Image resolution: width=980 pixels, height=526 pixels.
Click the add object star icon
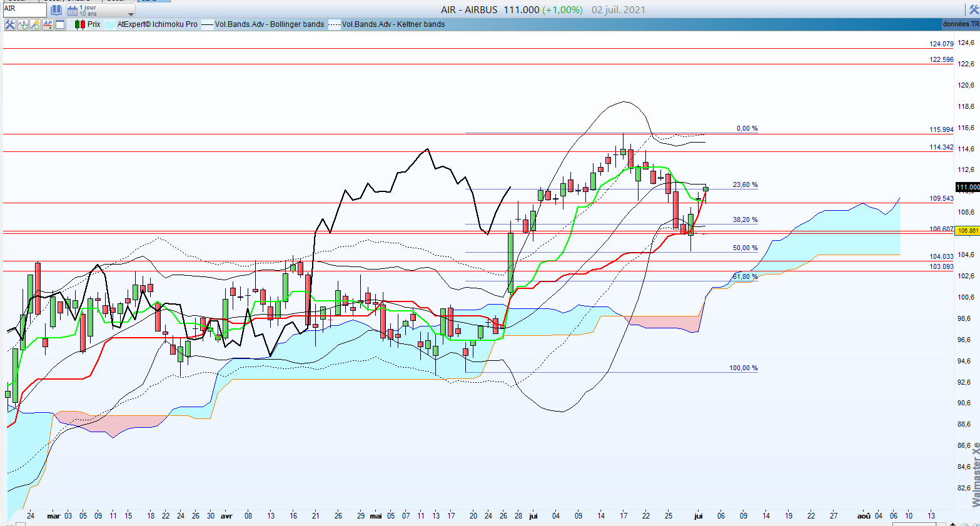[35, 24]
